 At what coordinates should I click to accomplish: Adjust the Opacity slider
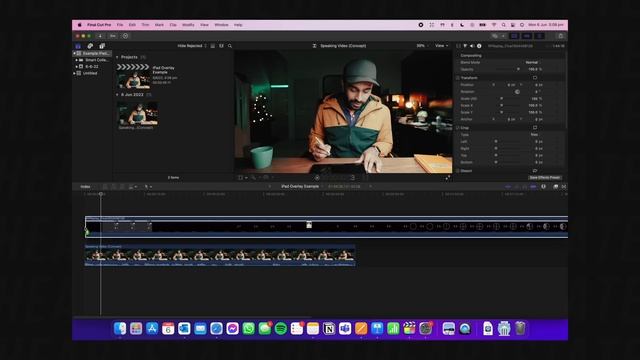coord(508,69)
